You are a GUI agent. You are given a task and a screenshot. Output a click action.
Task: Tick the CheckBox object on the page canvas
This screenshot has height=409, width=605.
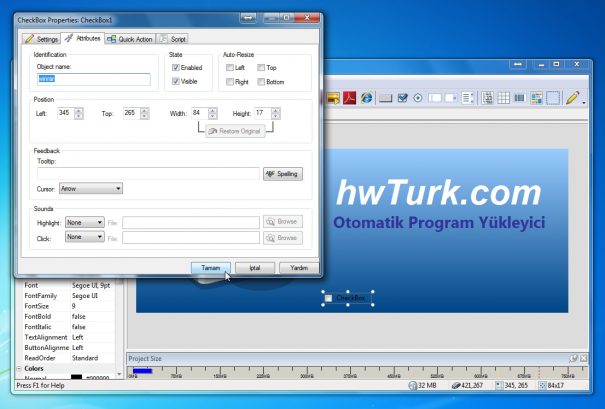point(328,298)
